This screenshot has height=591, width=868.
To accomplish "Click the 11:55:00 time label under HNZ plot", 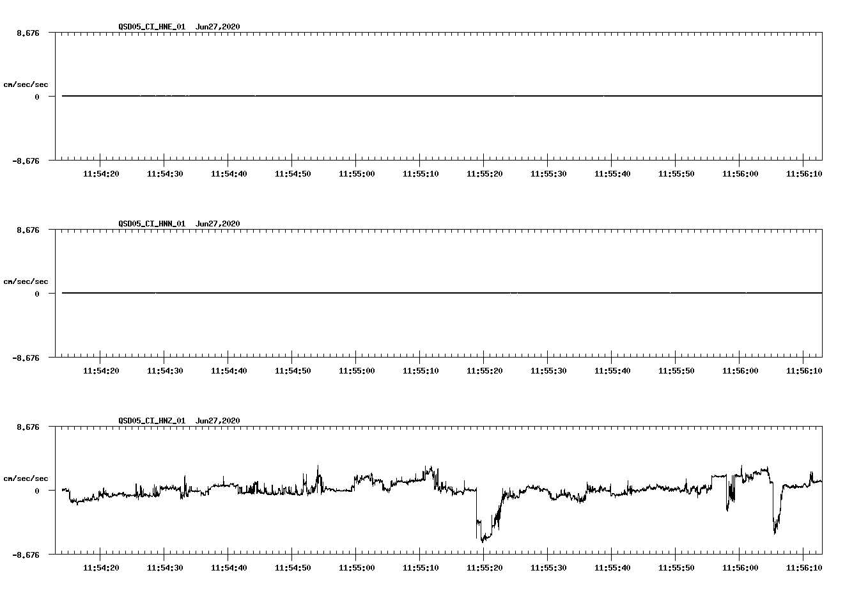I will (x=357, y=568).
